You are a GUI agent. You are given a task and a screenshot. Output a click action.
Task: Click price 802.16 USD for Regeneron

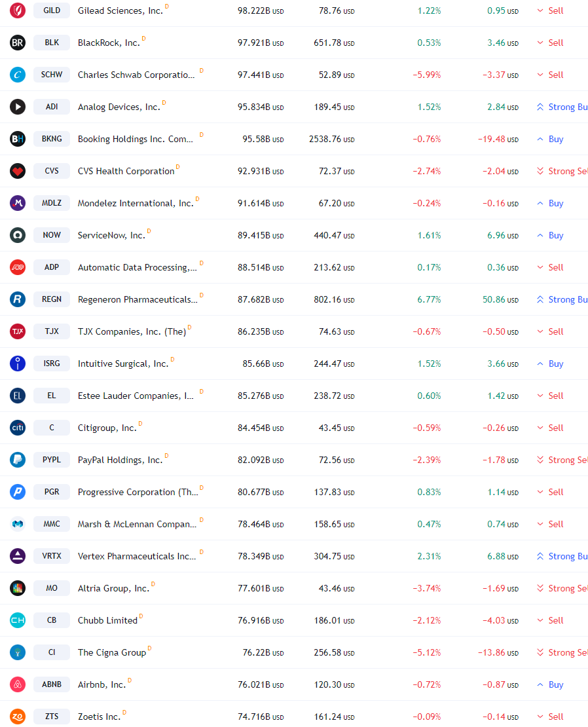coord(334,299)
